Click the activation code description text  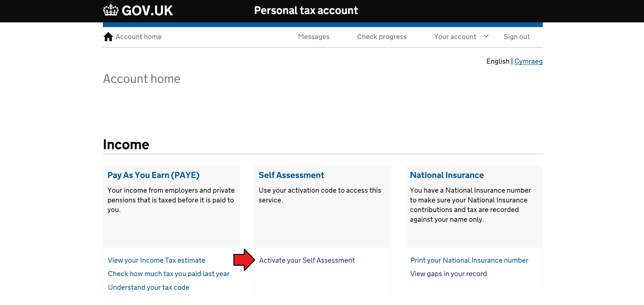[320, 195]
